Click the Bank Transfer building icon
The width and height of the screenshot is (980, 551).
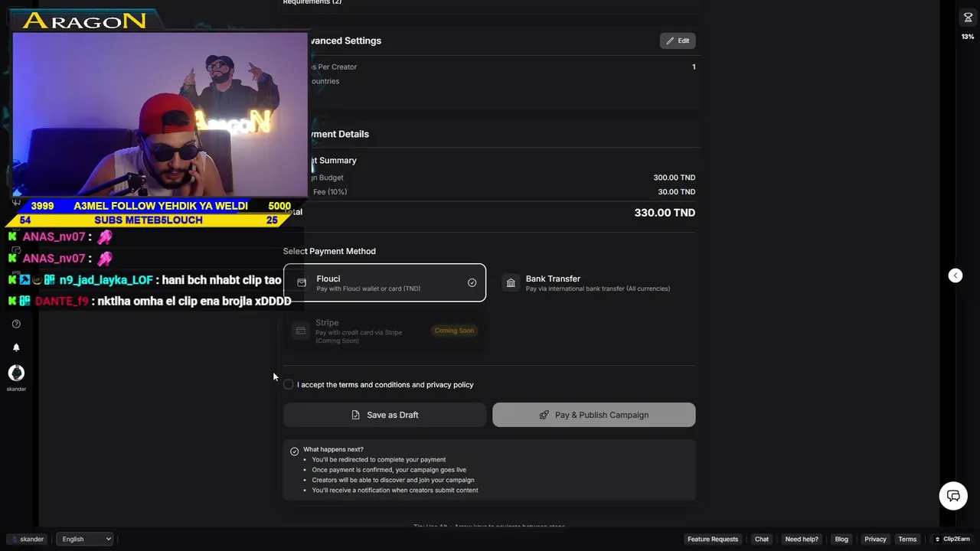[511, 283]
